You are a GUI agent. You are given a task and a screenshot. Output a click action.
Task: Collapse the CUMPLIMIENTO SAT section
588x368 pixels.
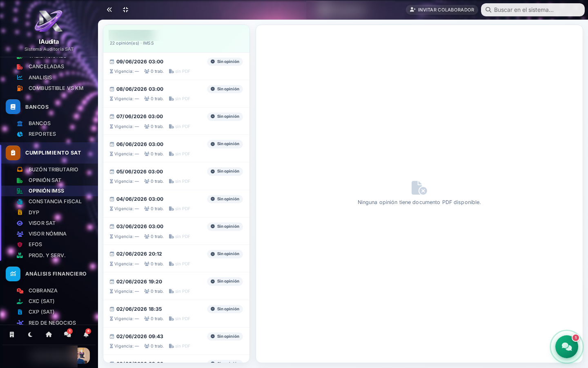49,153
